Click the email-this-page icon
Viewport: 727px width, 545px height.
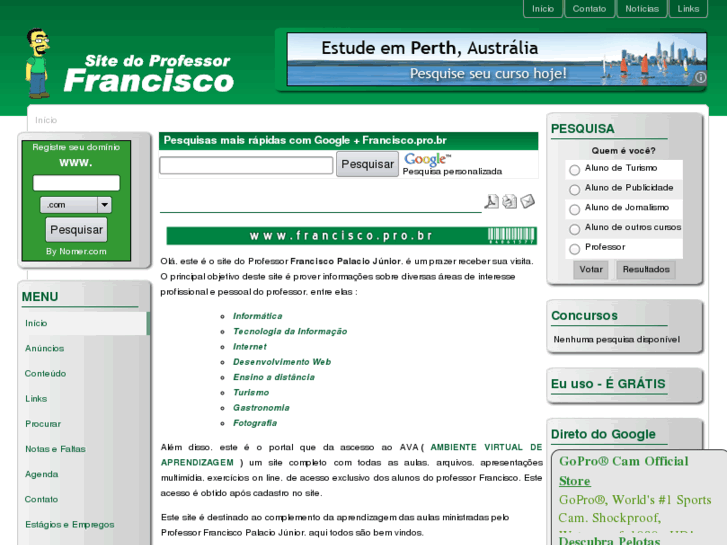click(x=528, y=201)
